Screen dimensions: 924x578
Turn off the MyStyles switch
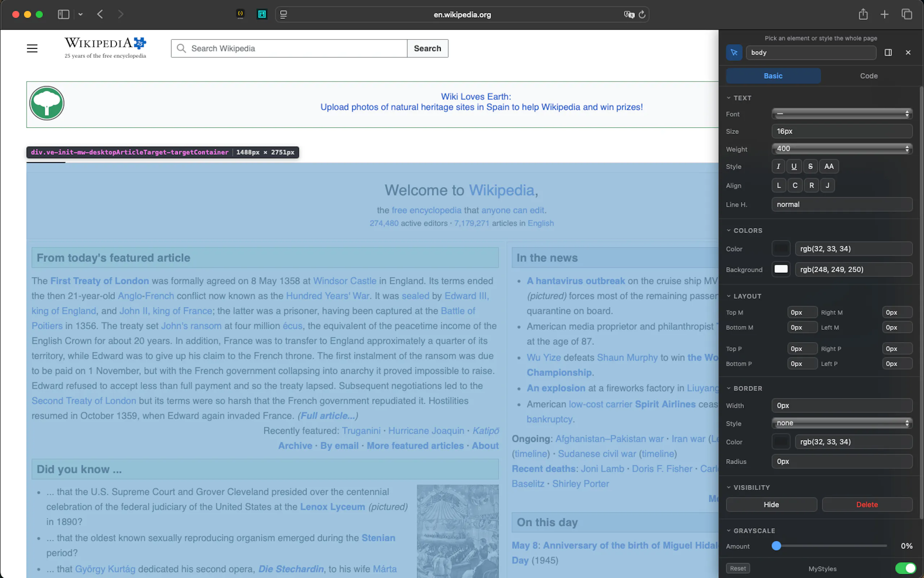coord(905,569)
